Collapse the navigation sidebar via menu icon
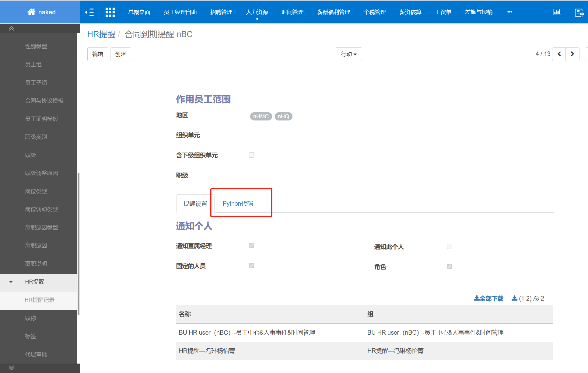The width and height of the screenshot is (588, 373). (89, 12)
